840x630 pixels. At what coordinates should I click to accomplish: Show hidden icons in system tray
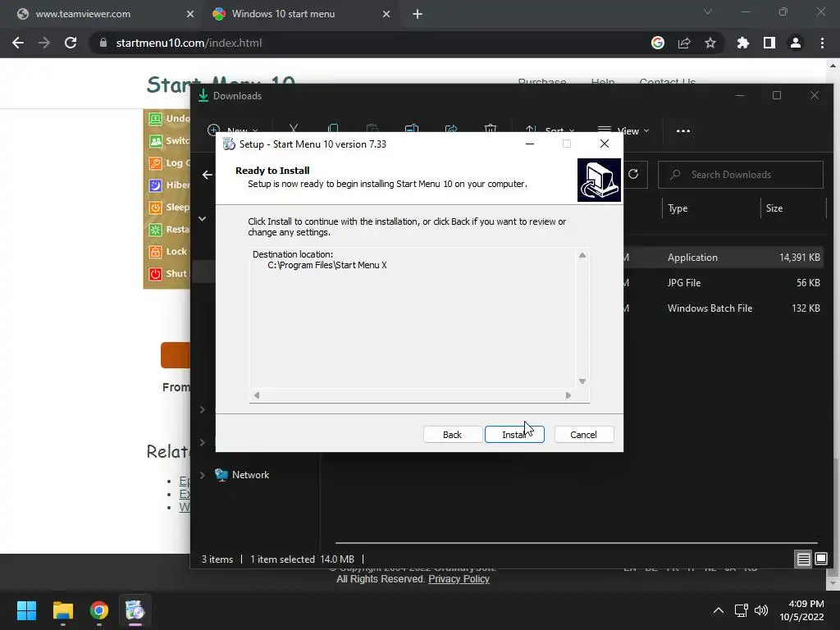[719, 610]
